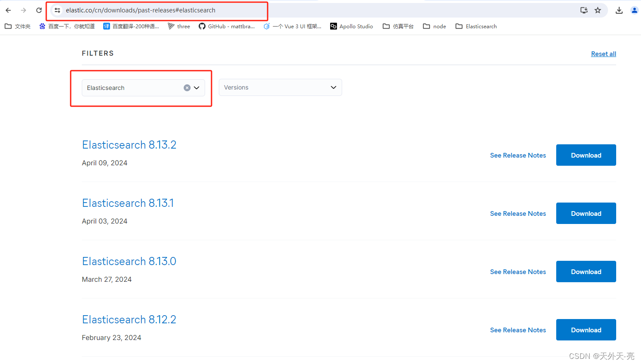This screenshot has height=364, width=641.
Task: See Release Notes for Elasticsearch 8.13.0
Action: 518,272
